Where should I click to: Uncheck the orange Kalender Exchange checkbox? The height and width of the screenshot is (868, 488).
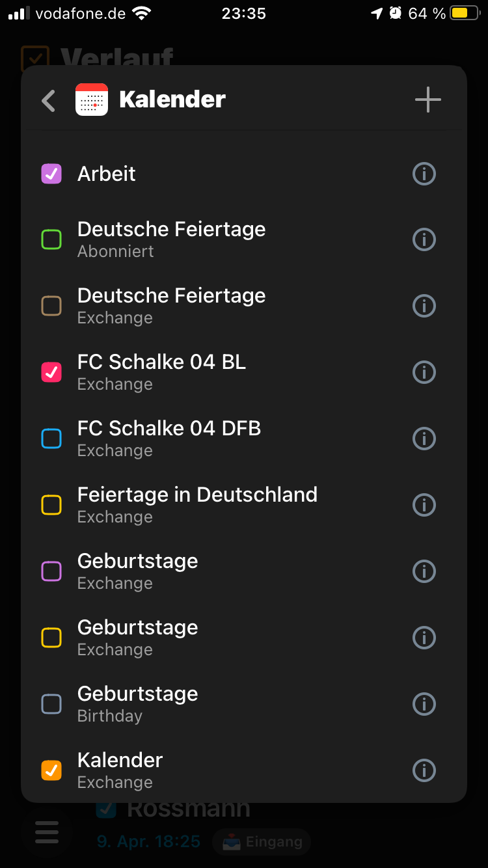[x=51, y=770]
